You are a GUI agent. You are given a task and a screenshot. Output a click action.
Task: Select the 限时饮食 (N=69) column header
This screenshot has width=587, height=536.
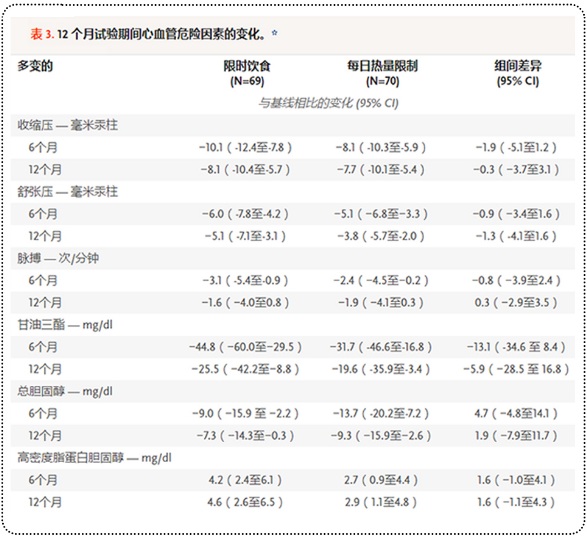click(247, 73)
